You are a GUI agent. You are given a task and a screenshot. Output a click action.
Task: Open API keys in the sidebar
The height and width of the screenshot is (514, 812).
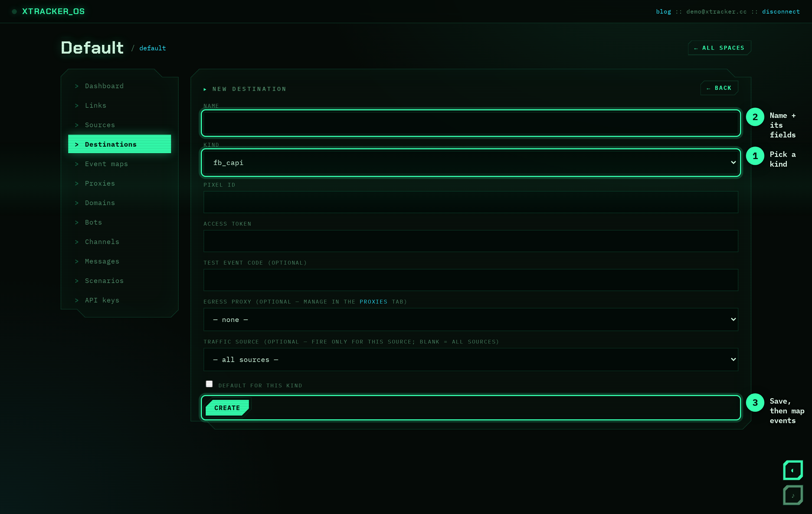coord(119,300)
